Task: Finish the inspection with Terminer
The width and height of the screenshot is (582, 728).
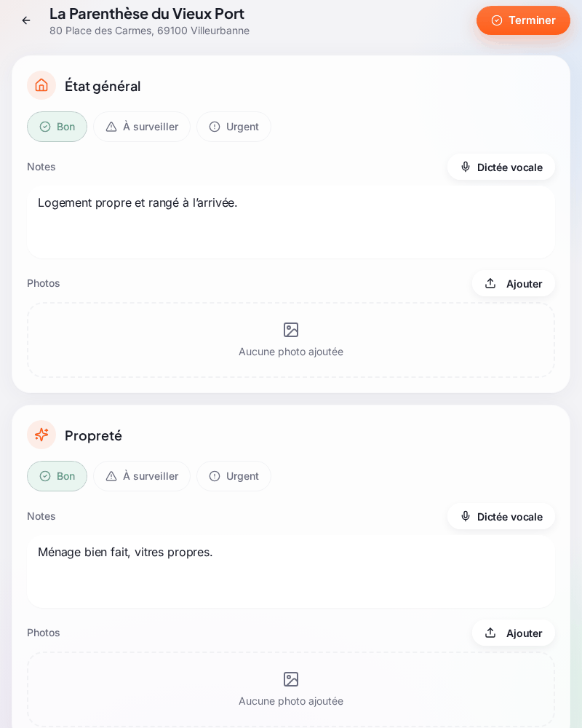Action: (x=523, y=20)
